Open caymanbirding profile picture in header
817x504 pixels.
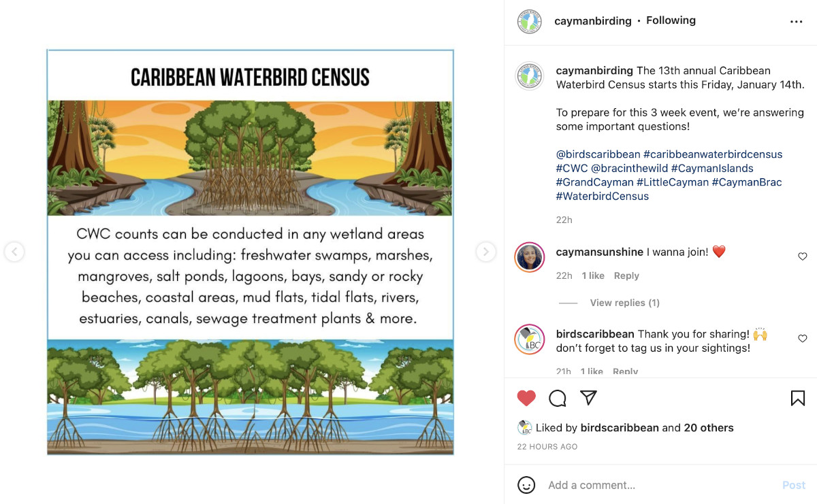(x=529, y=21)
